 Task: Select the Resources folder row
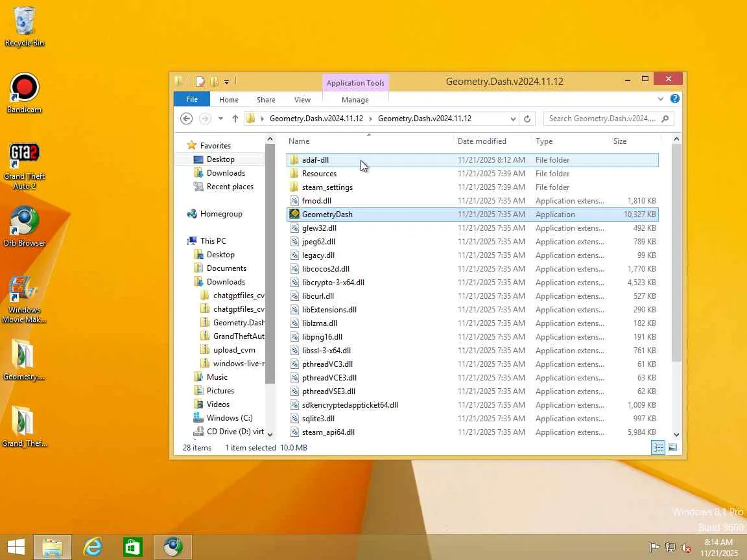472,173
